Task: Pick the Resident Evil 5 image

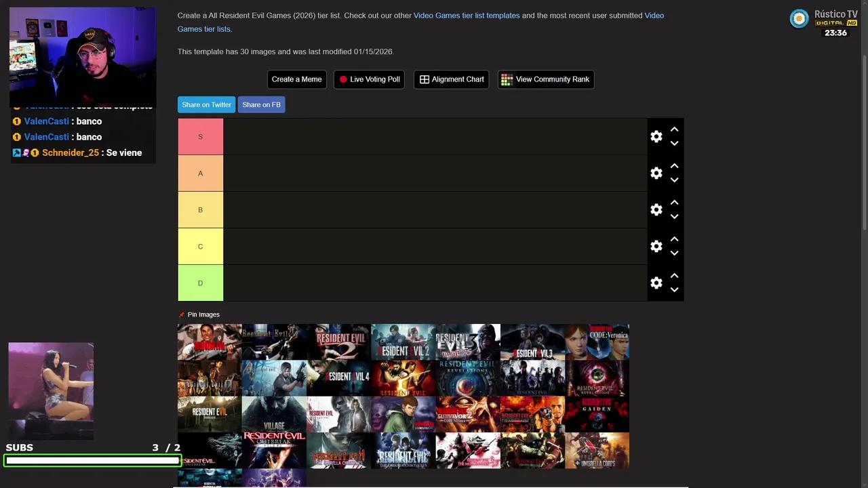Action: tap(403, 378)
